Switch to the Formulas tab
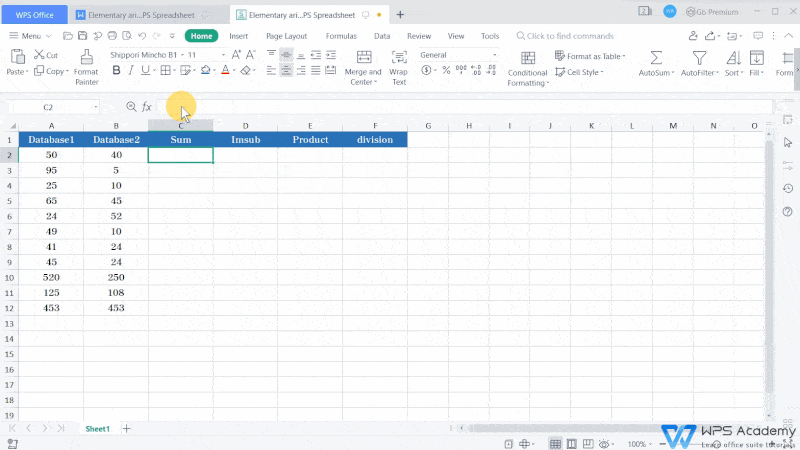This screenshot has width=800, height=450. pos(341,36)
